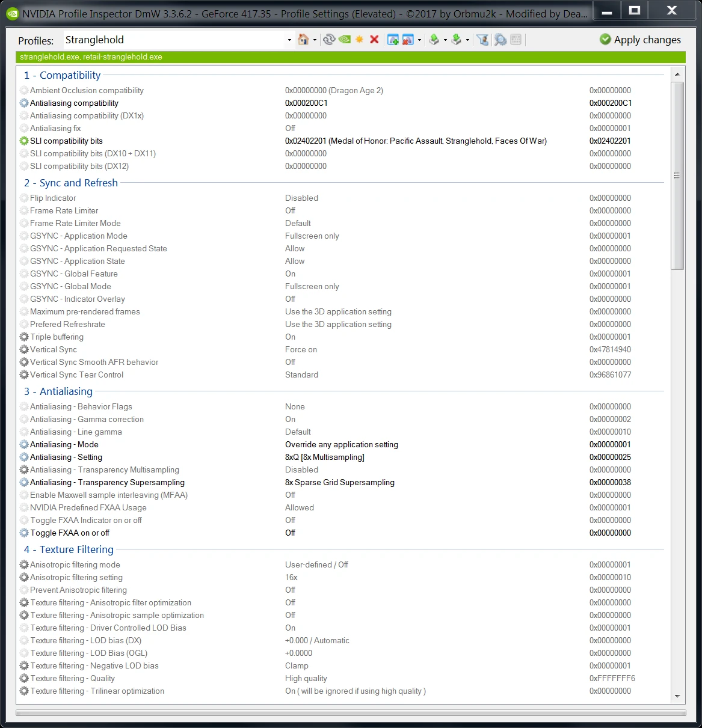Select Antialiasing - Gamma correction row
This screenshot has width=702, height=728.
[343, 419]
